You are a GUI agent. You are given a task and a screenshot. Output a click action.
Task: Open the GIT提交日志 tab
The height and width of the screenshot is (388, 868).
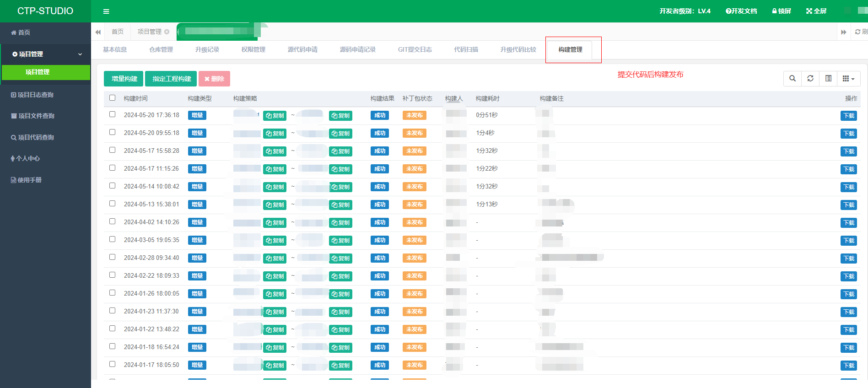click(415, 49)
